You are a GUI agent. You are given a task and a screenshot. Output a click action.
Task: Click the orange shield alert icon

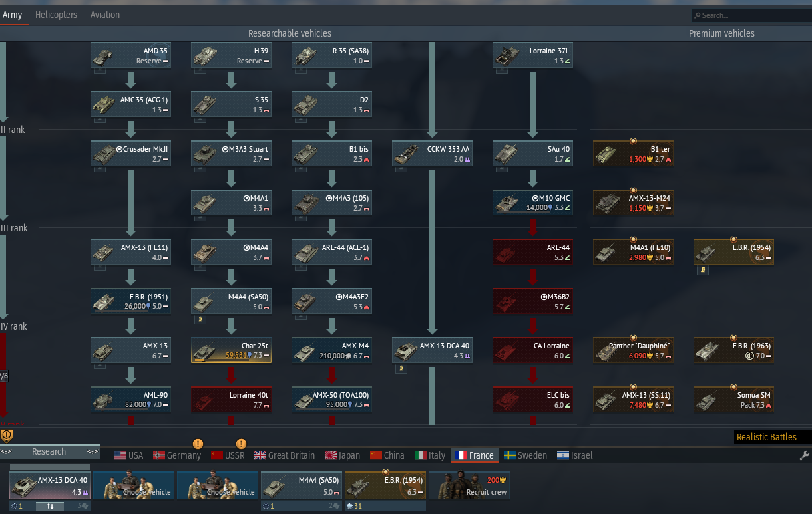(x=7, y=436)
